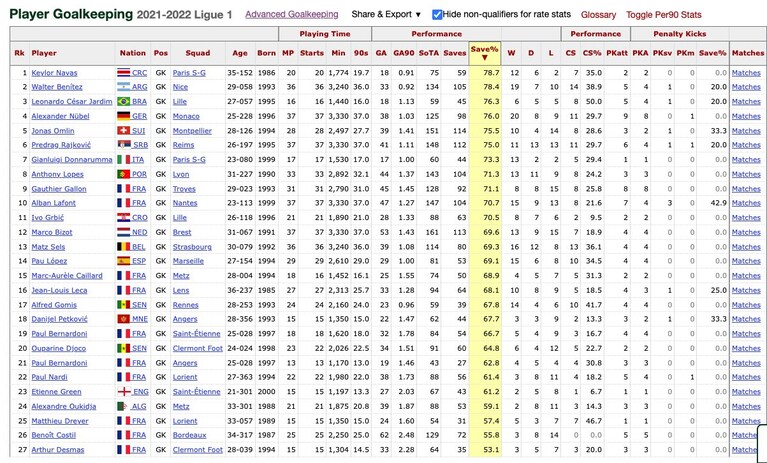
Task: Click the 42.9 penalty Save% for Alban Lafont
Action: 719,203
